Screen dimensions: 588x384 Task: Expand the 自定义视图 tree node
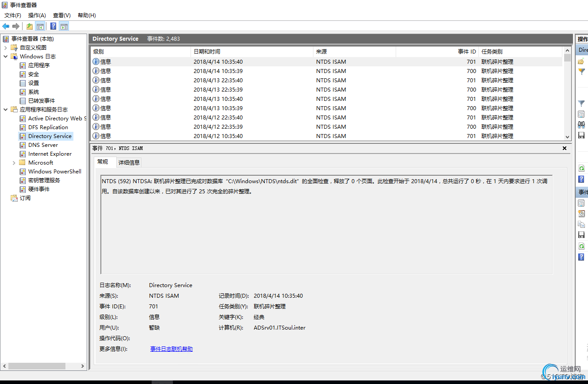coord(5,47)
